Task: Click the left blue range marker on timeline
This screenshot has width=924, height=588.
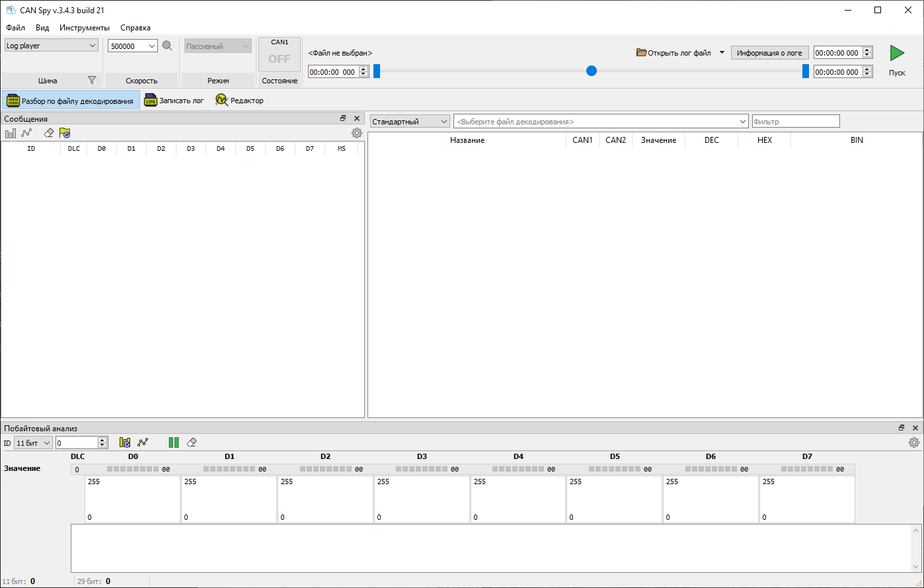Action: [x=377, y=71]
